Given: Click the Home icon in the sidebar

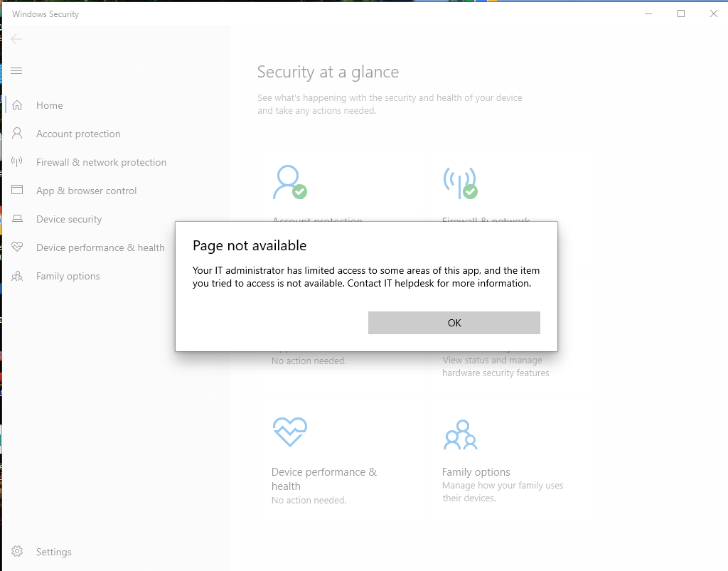Looking at the screenshot, I should pyautogui.click(x=18, y=105).
